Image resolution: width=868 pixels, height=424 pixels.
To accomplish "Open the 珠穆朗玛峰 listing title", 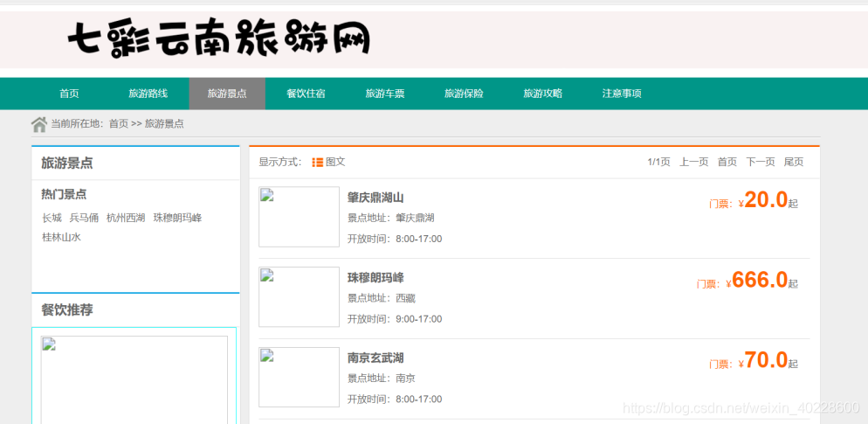I will click(375, 278).
